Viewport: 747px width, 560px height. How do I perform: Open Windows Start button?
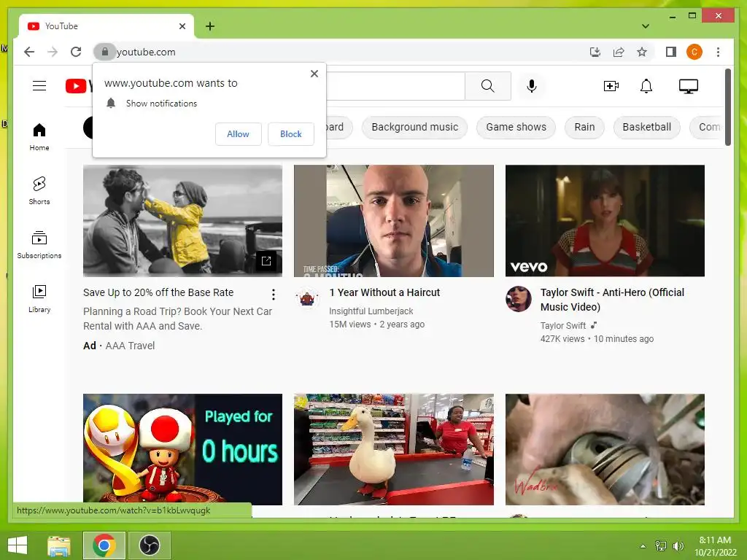pyautogui.click(x=18, y=545)
